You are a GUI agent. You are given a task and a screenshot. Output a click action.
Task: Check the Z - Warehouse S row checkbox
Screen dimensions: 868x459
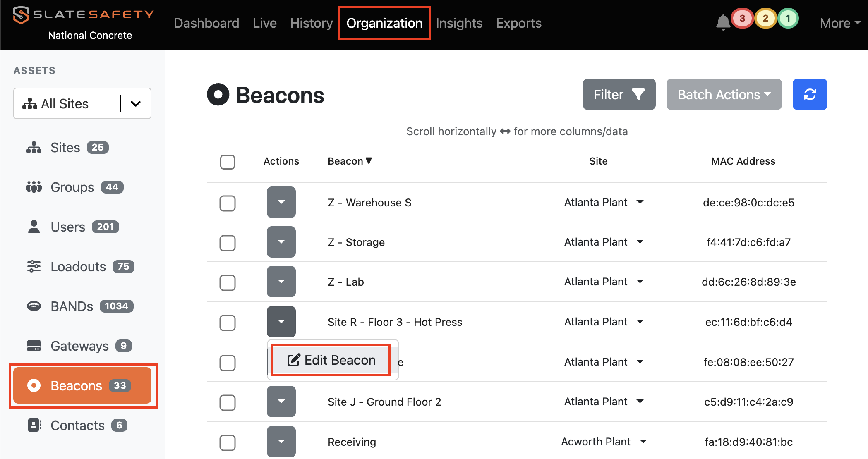coord(228,203)
